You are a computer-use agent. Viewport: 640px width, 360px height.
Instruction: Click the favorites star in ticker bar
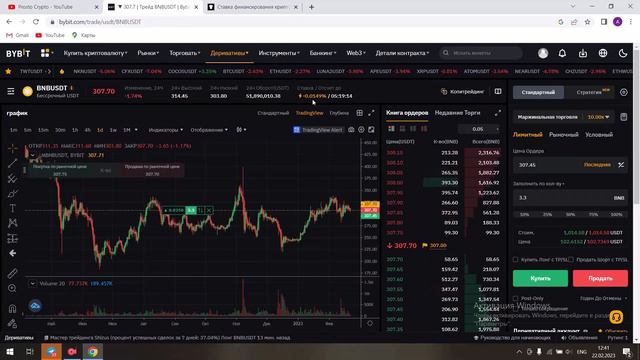8,71
